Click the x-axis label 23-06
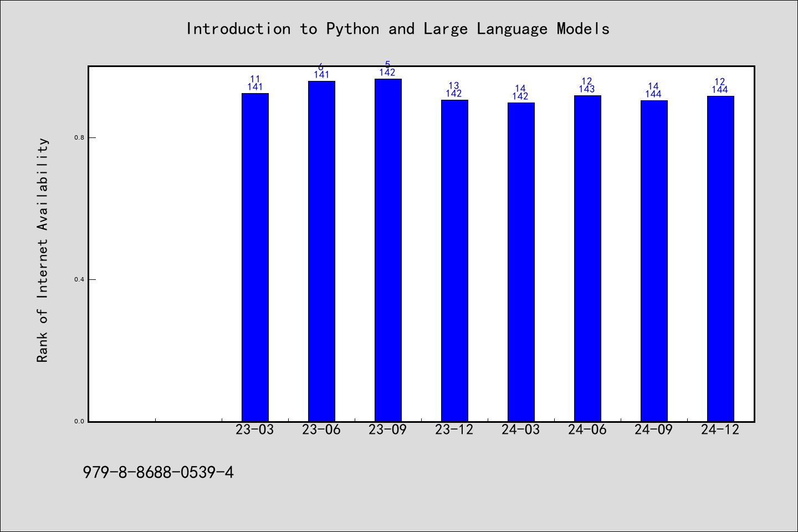 tap(321, 430)
